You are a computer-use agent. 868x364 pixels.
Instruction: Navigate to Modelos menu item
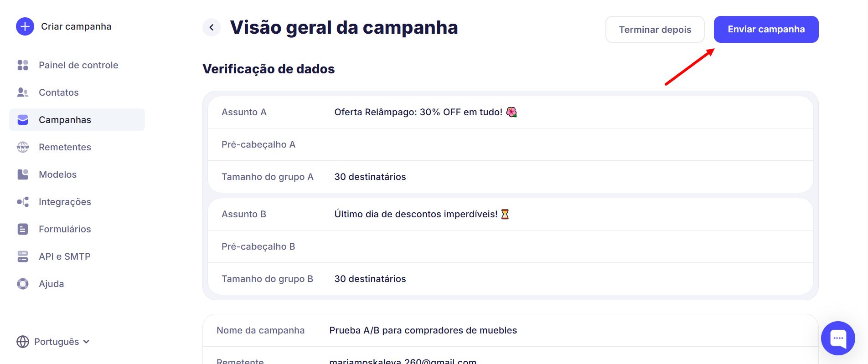point(57,174)
